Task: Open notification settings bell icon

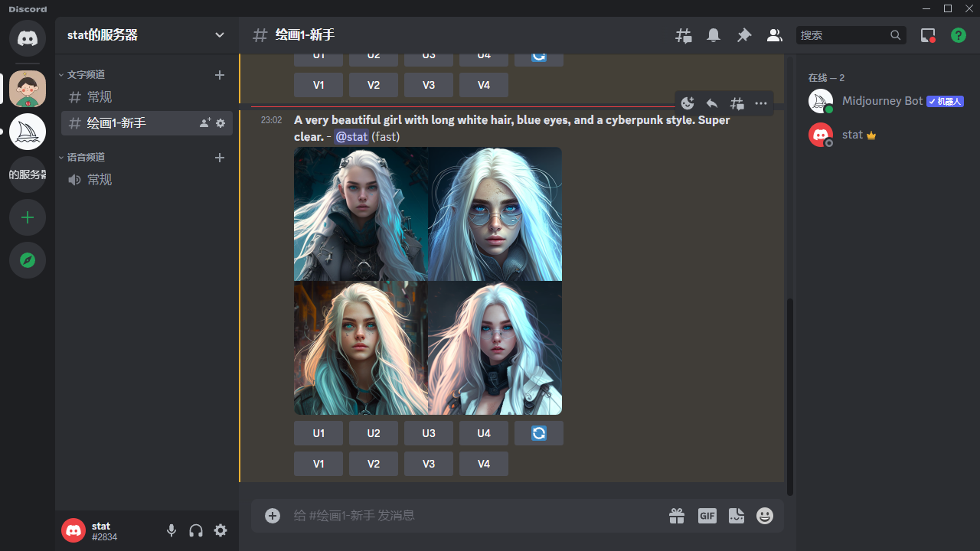Action: pos(714,35)
